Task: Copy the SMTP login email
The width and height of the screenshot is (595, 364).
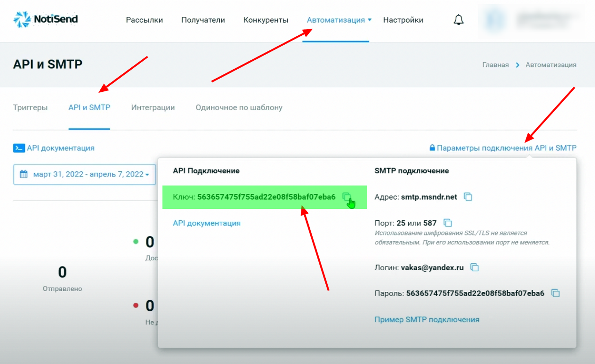Action: pos(474,267)
